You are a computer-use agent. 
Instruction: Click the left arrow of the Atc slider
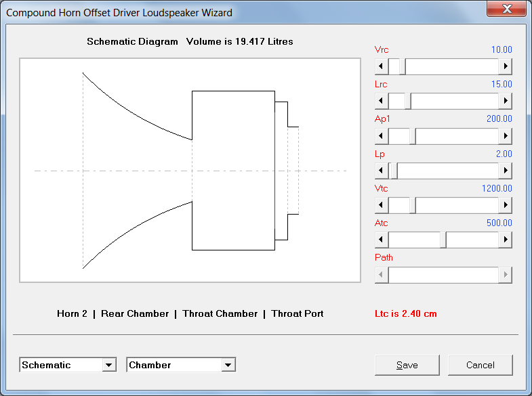click(382, 240)
